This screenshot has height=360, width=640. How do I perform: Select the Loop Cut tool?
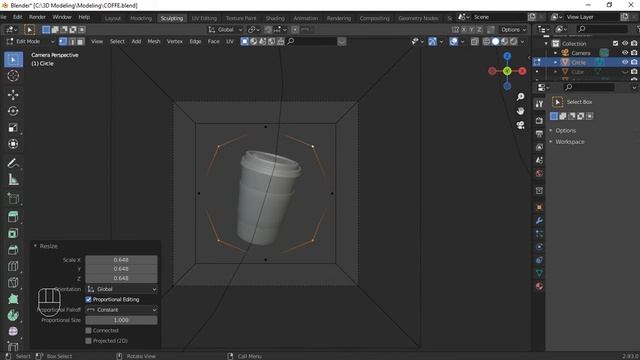point(13,266)
